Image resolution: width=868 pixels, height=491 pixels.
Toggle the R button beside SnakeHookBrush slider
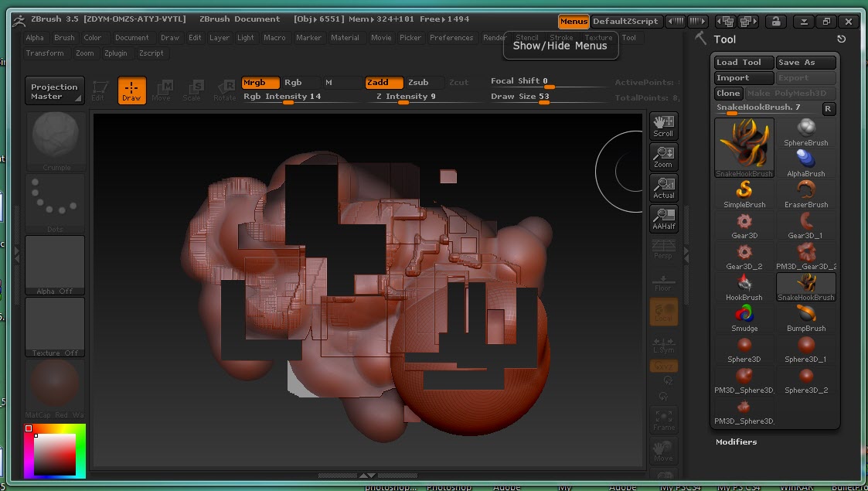tap(828, 108)
